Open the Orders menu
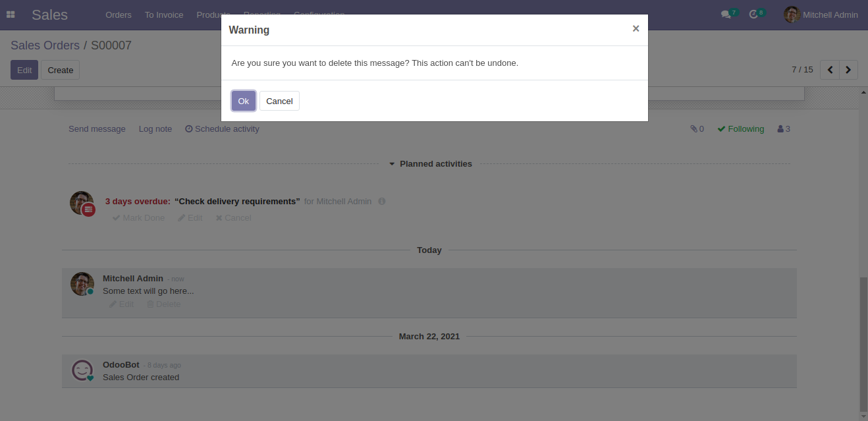Screen dimensions: 868x421 (119, 14)
